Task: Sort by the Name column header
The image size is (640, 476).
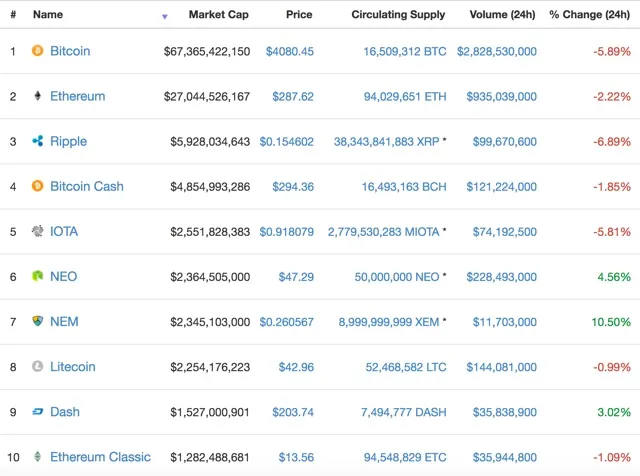Action: pos(48,14)
